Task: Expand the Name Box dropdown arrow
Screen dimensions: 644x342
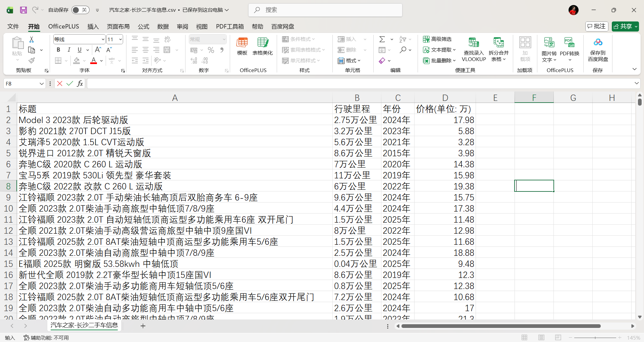Action: point(42,83)
